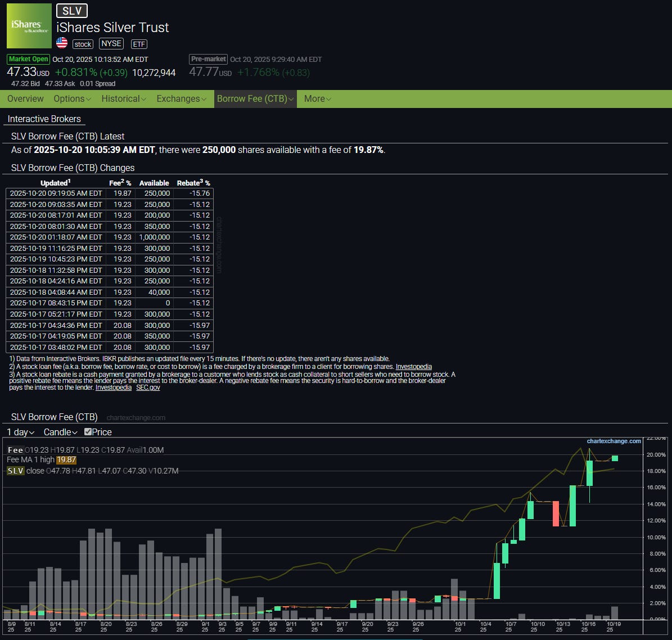The image size is (672, 640).
Task: Click the SLV Borrow Fee (CTB) Changes heading
Action: pyautogui.click(x=73, y=168)
